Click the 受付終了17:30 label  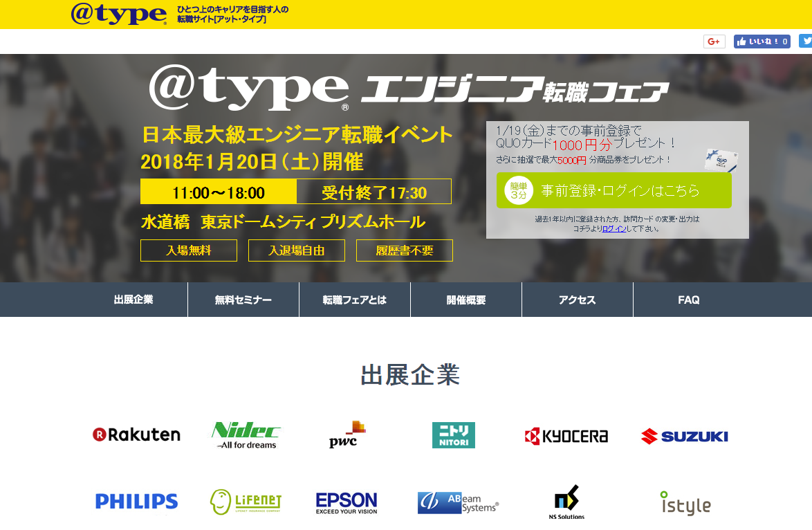(374, 192)
